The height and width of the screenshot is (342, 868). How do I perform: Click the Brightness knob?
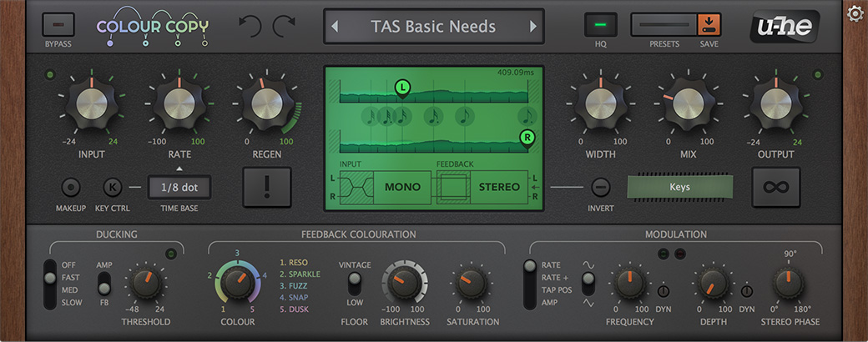point(405,284)
